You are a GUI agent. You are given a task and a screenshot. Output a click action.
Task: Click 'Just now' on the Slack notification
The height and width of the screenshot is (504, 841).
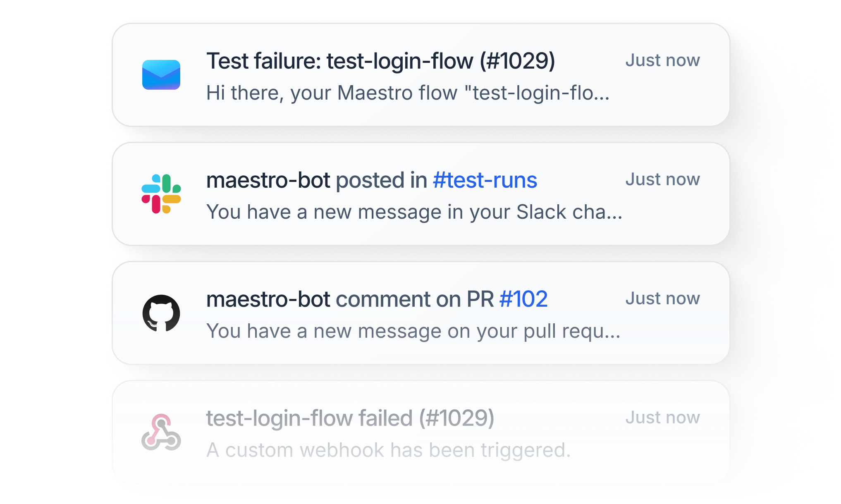point(662,179)
